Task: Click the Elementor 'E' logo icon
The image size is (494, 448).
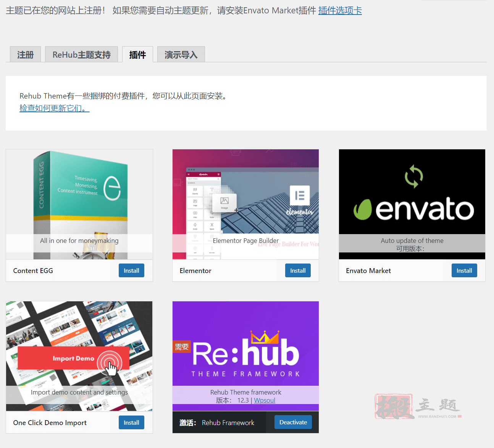Action: [x=300, y=196]
